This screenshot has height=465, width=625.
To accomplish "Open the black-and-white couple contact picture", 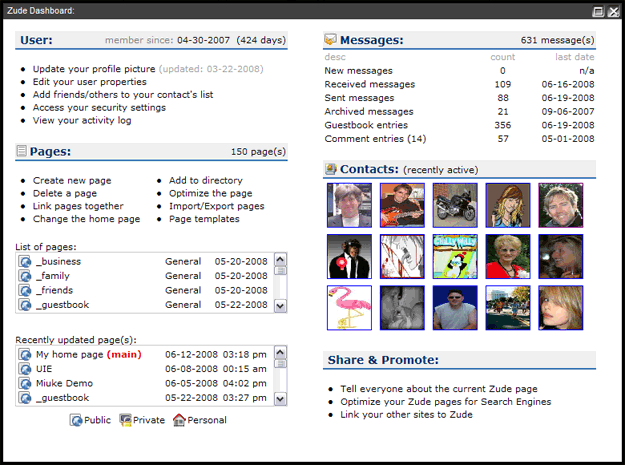I will (402, 308).
